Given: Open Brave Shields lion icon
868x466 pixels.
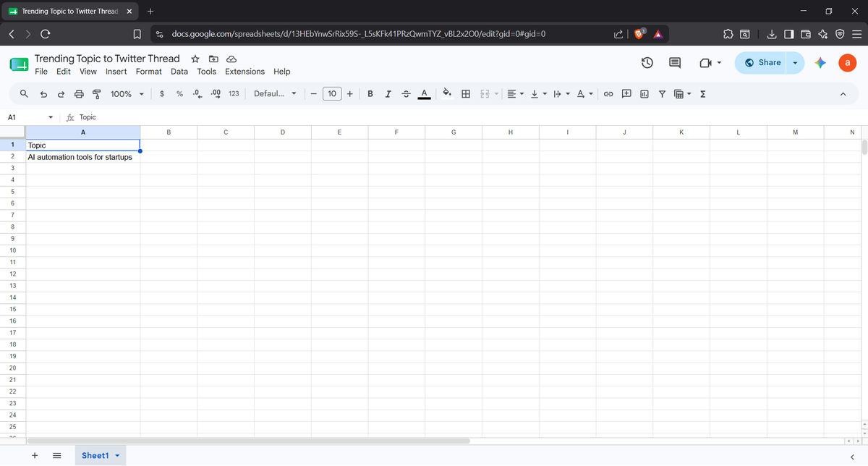Looking at the screenshot, I should [639, 33].
